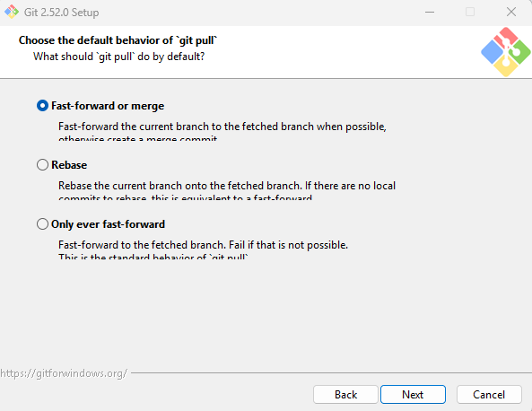Select the Fast-forward or merge radio circle

pos(42,106)
